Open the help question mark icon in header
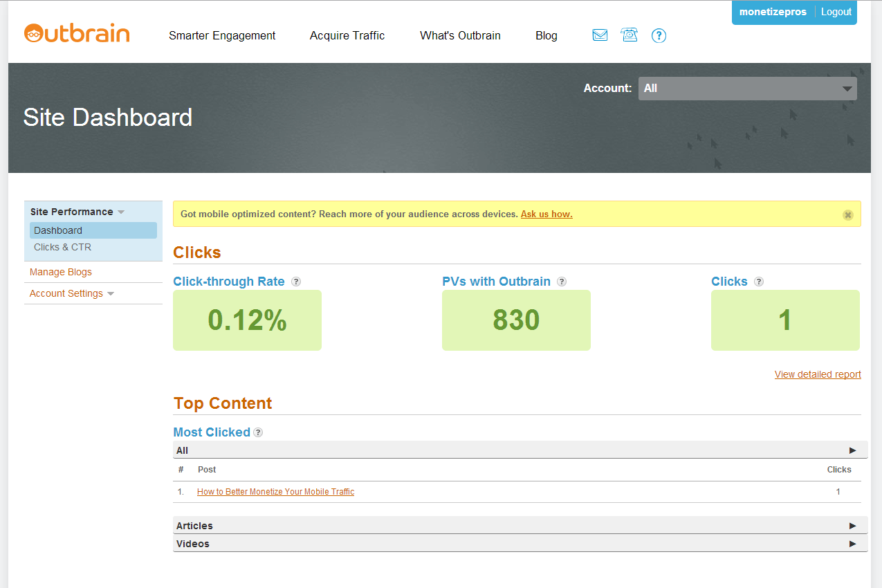 pyautogui.click(x=659, y=35)
